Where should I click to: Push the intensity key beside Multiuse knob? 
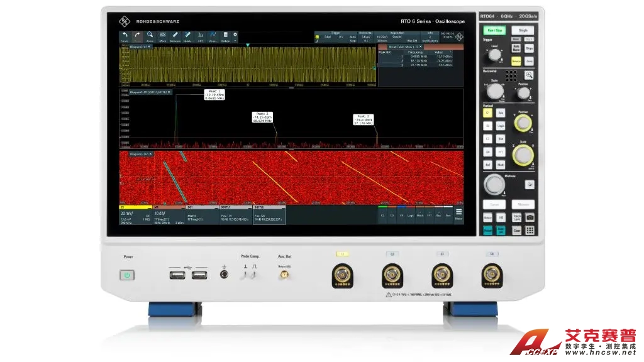(x=530, y=185)
